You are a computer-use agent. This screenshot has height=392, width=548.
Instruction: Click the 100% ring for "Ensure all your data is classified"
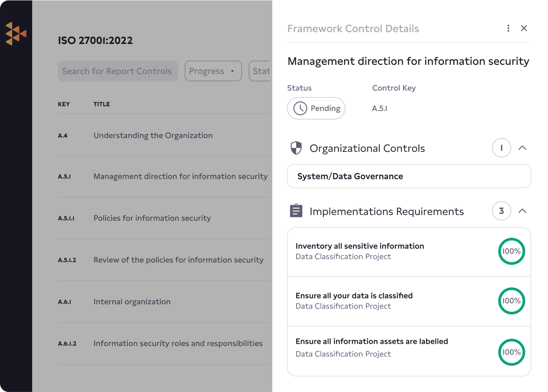pos(511,301)
